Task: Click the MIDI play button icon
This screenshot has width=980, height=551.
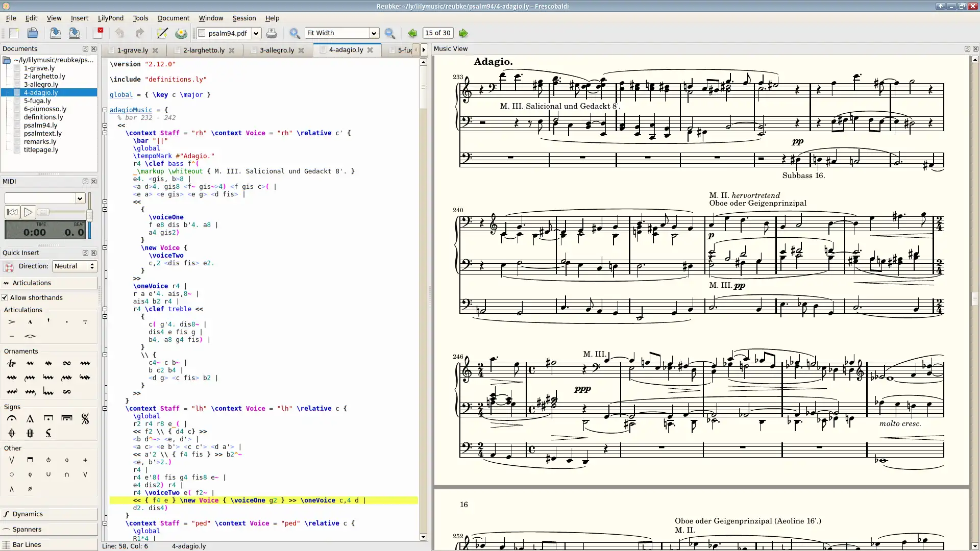Action: [28, 213]
